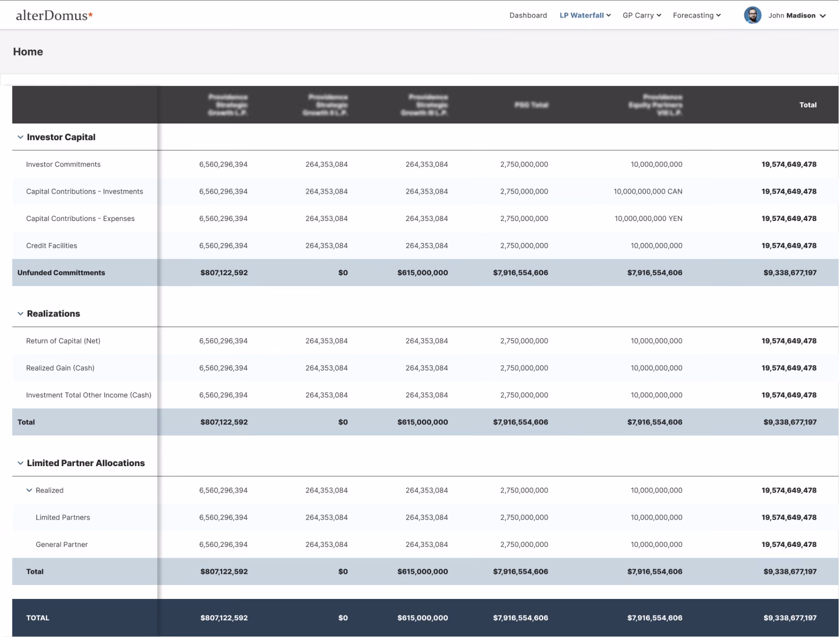Click the Realizations section title

coord(53,314)
